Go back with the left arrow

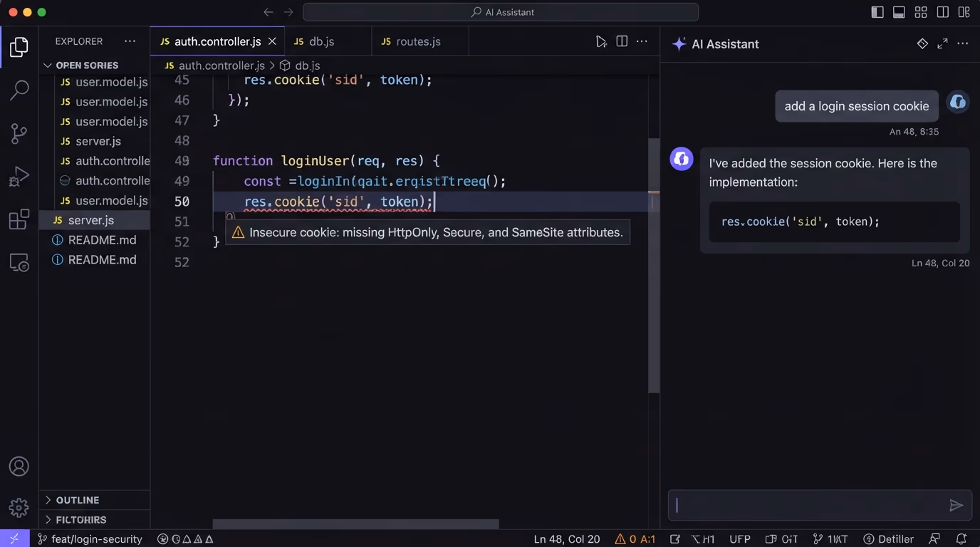tap(268, 12)
